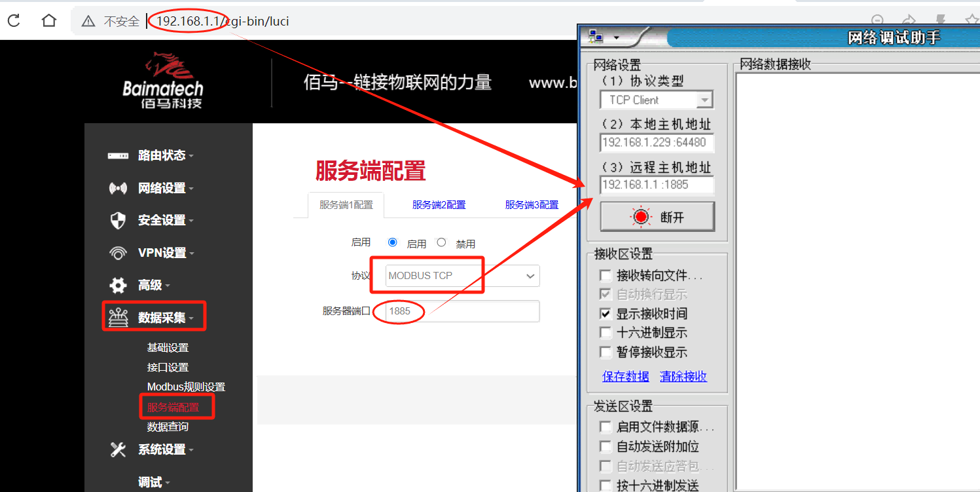The height and width of the screenshot is (492, 980).
Task: Click the 断开 disconnect button
Action: coord(657,216)
